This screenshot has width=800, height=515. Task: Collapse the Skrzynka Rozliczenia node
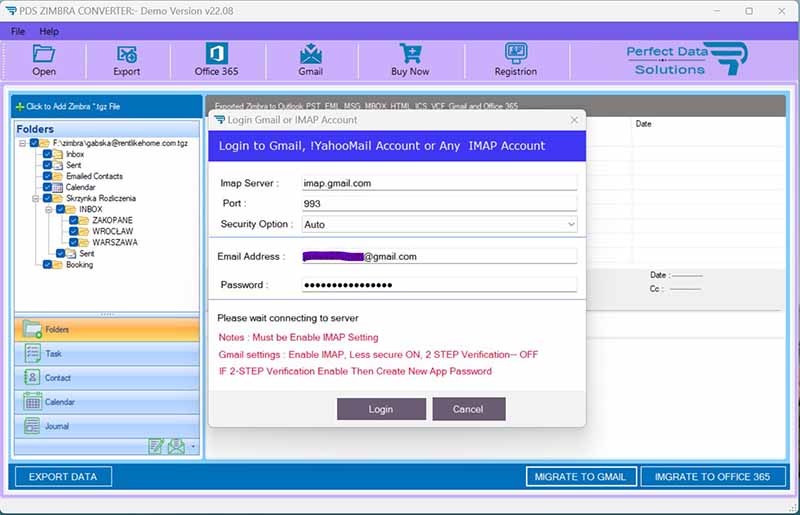point(36,198)
